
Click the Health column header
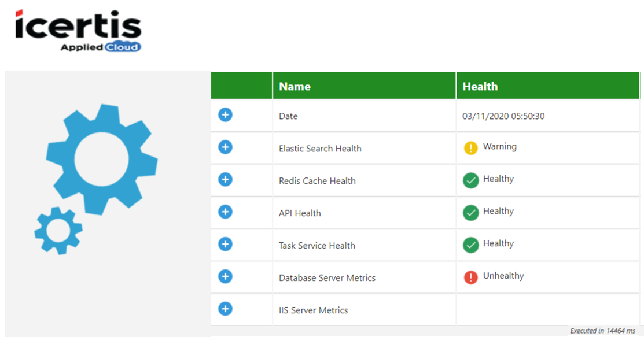(x=480, y=87)
